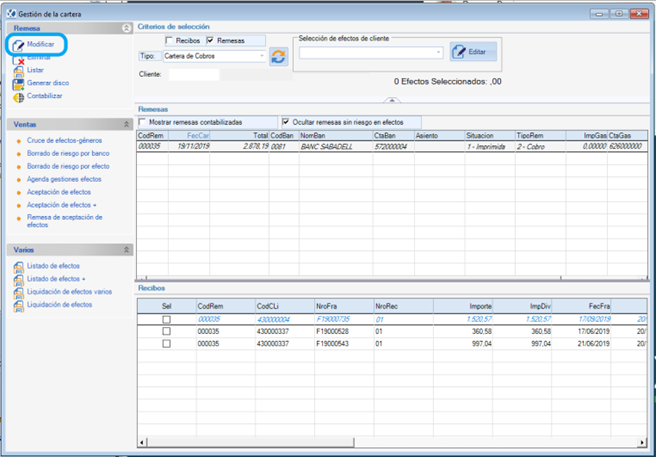Click the Liquidación de efectos icon
656x457 pixels.
pos(18,306)
